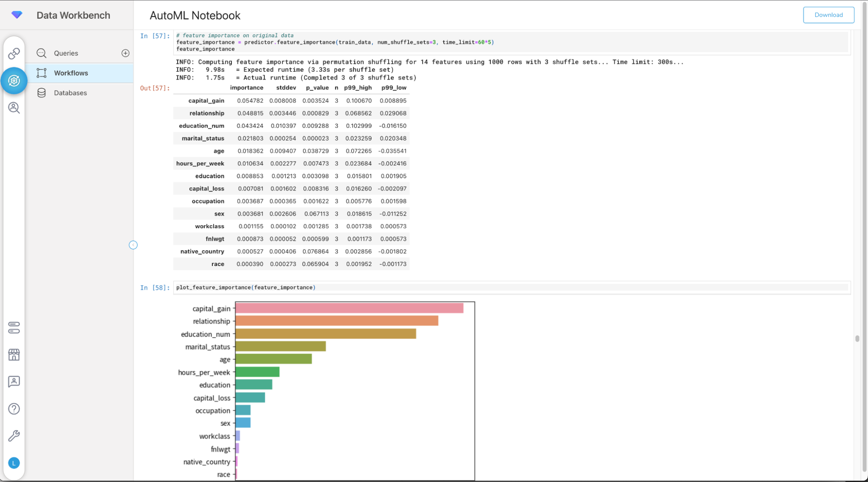Click the contact card icon in sidebar
The width and height of the screenshot is (868, 482).
pyautogui.click(x=14, y=382)
